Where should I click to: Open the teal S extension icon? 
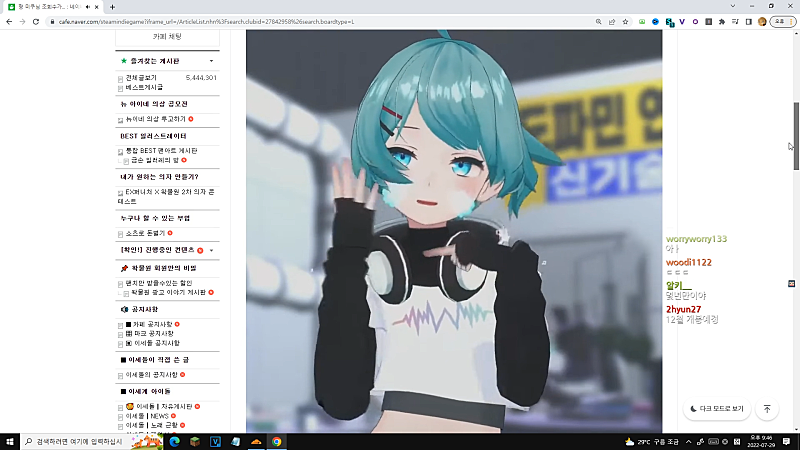tap(669, 22)
